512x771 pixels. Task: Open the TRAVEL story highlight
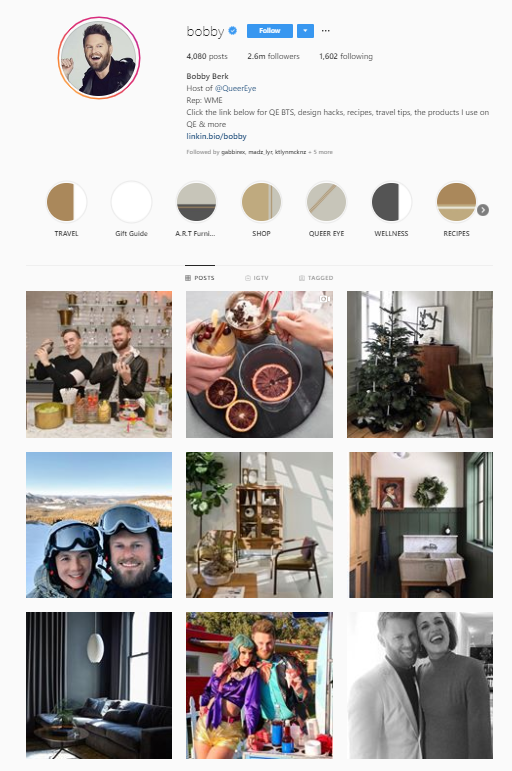[66, 202]
